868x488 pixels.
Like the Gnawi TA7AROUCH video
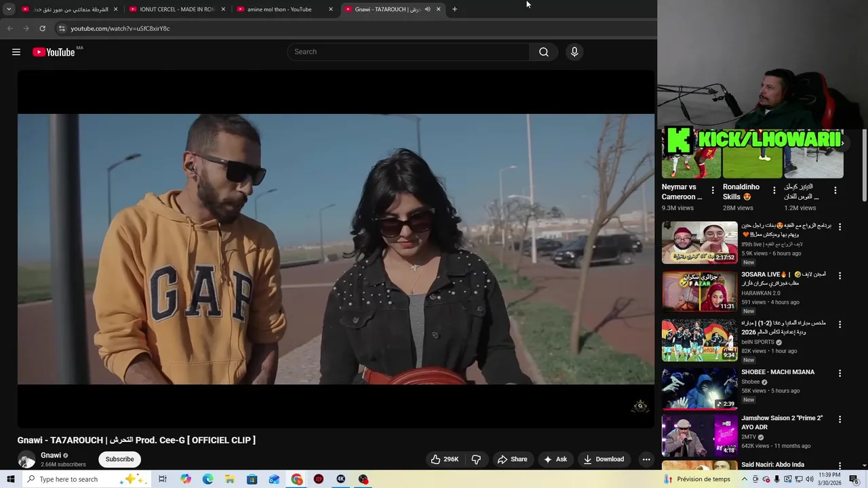445,460
